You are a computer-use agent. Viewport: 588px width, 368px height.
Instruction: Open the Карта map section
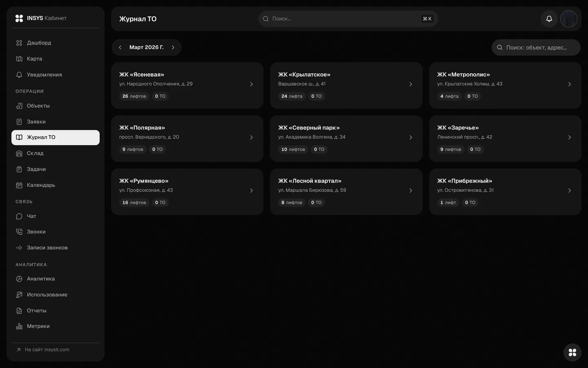[x=56, y=59]
